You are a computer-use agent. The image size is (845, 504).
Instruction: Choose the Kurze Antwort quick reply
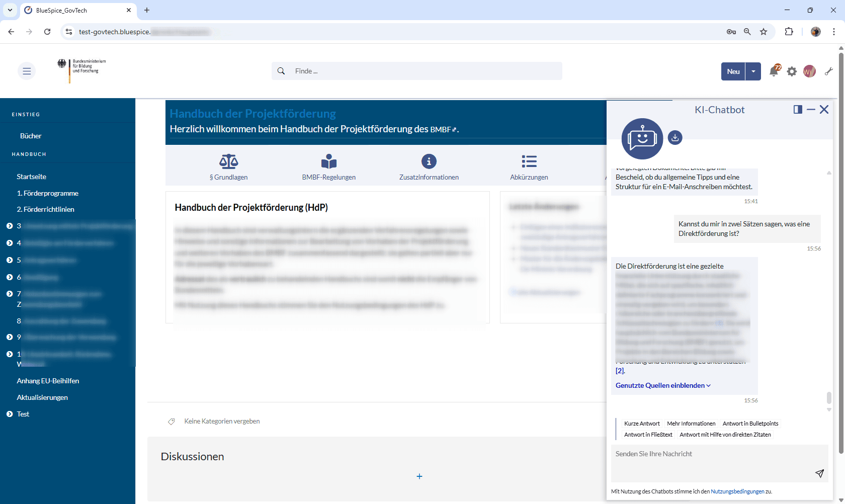[642, 424]
